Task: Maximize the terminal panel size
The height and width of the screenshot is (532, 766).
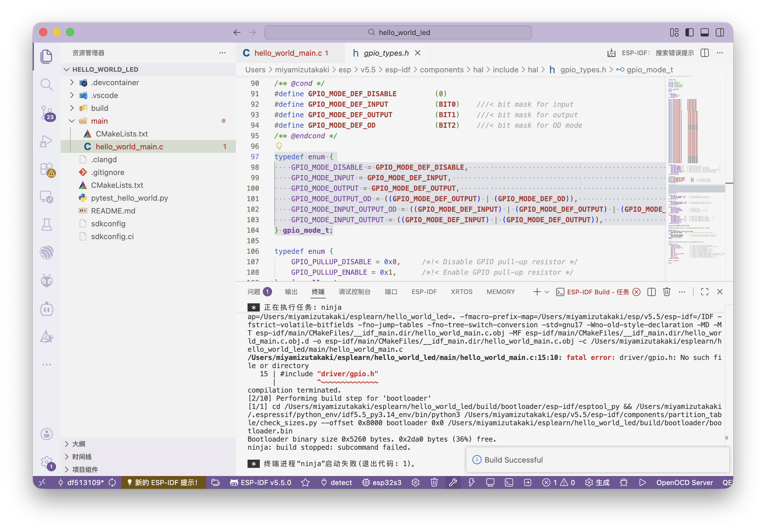Action: (x=705, y=292)
